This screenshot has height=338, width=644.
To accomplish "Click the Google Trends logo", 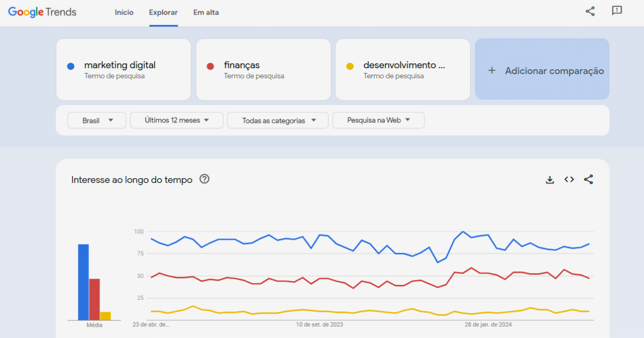I will click(x=42, y=12).
